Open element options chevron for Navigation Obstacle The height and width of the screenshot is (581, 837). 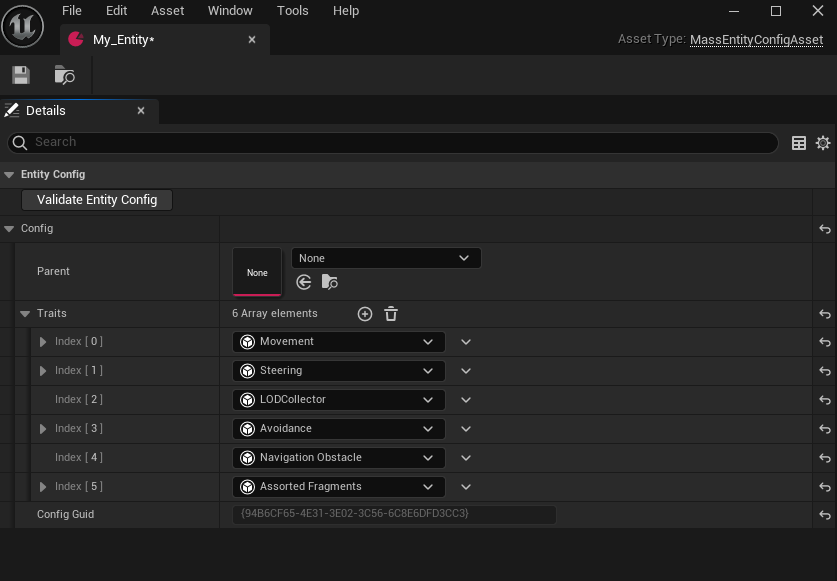(x=466, y=458)
